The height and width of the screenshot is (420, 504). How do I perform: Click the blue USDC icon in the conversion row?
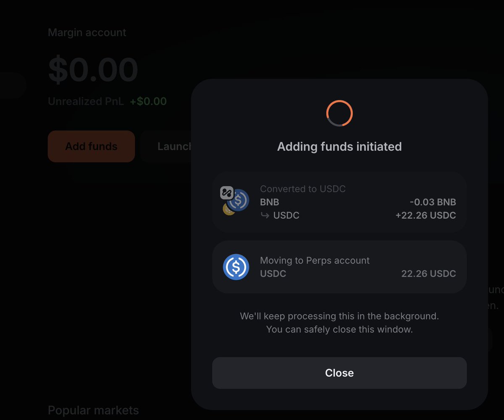239,200
